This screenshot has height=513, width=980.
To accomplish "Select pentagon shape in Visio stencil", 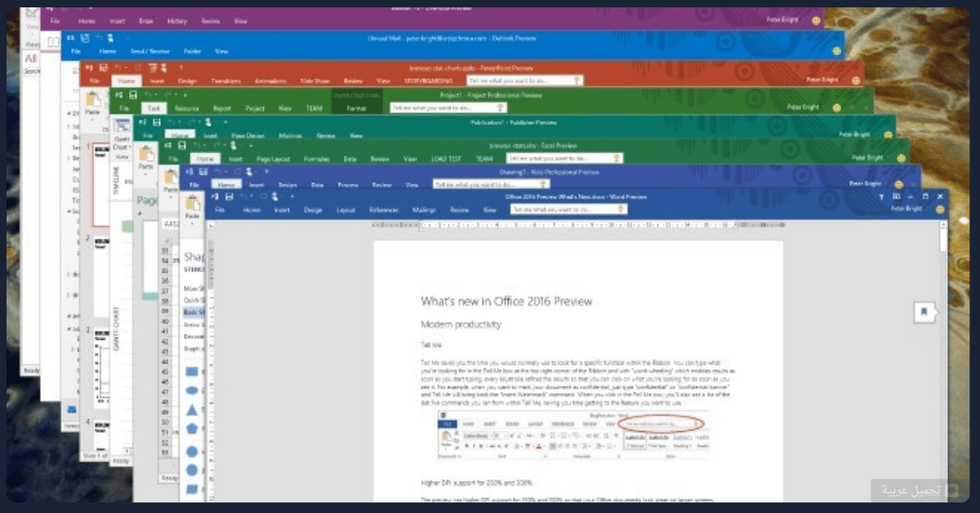I will coord(193,430).
